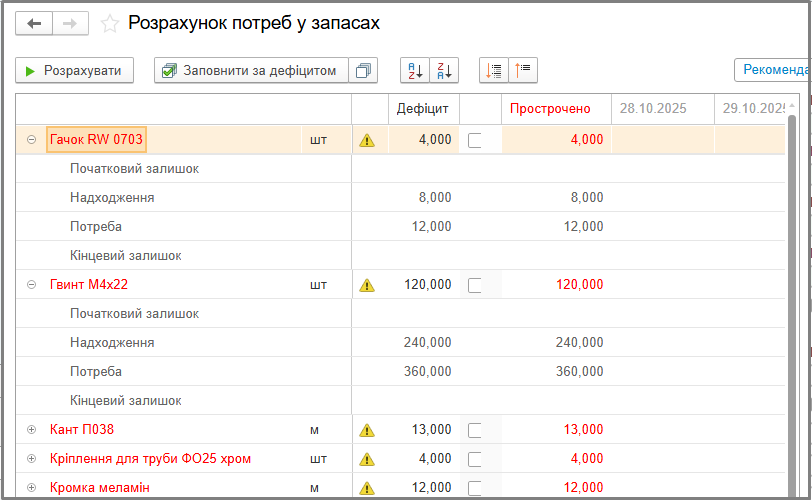The height and width of the screenshot is (500, 812).
Task: Collapse the Гачок RW 0703 group
Action: pos(32,140)
